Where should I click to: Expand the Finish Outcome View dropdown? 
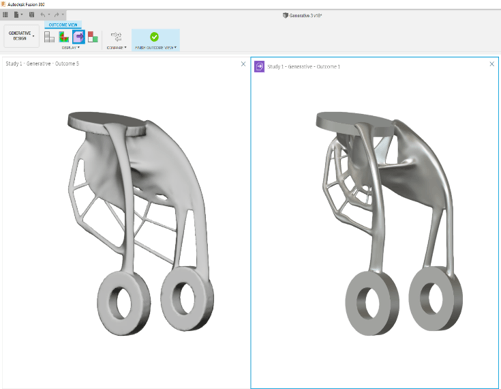[x=156, y=48]
